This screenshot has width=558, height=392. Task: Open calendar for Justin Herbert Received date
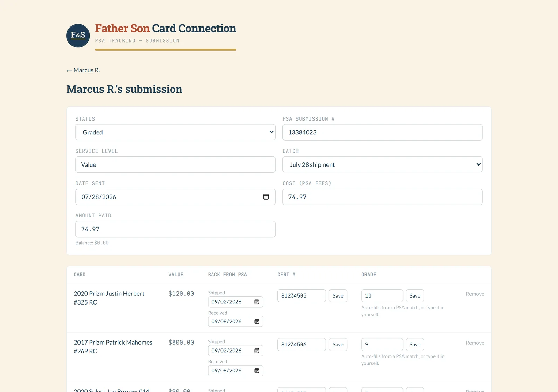(x=257, y=321)
